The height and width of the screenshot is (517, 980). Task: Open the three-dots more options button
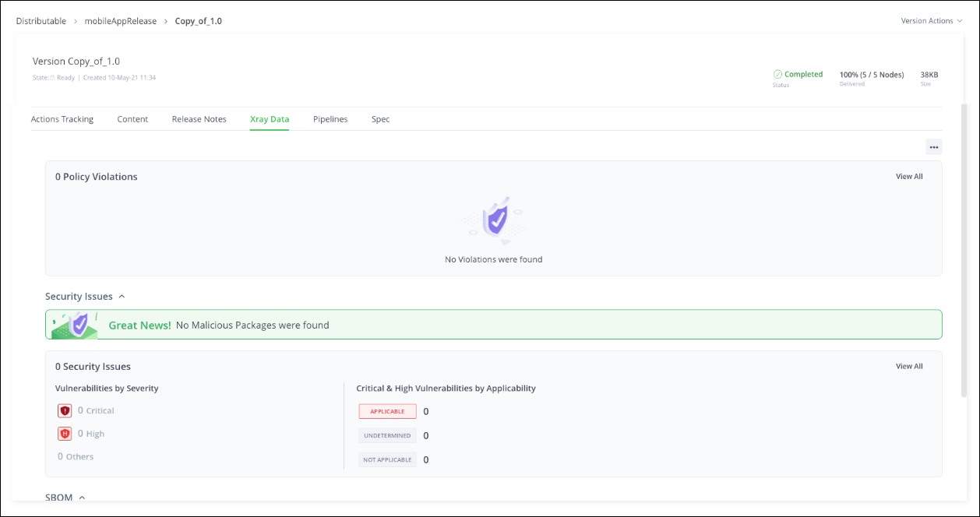click(934, 147)
